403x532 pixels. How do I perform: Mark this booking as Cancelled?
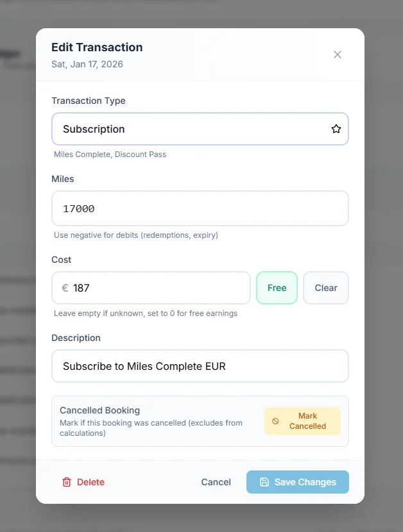click(x=302, y=421)
